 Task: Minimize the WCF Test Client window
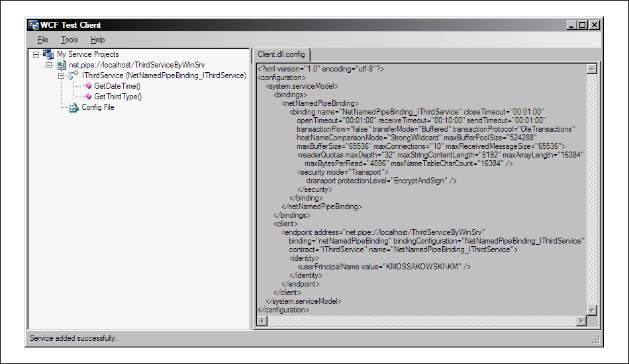(572, 25)
